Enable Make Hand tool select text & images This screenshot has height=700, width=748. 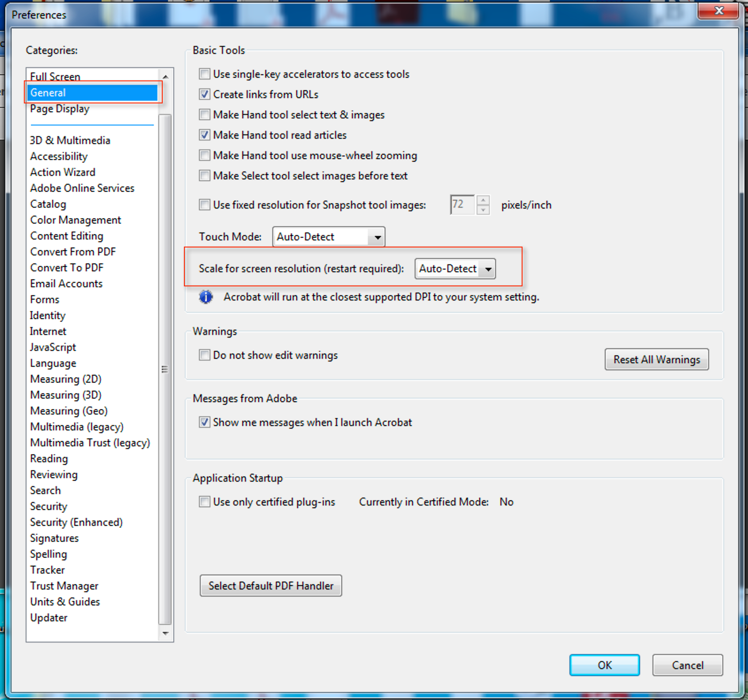[x=204, y=114]
